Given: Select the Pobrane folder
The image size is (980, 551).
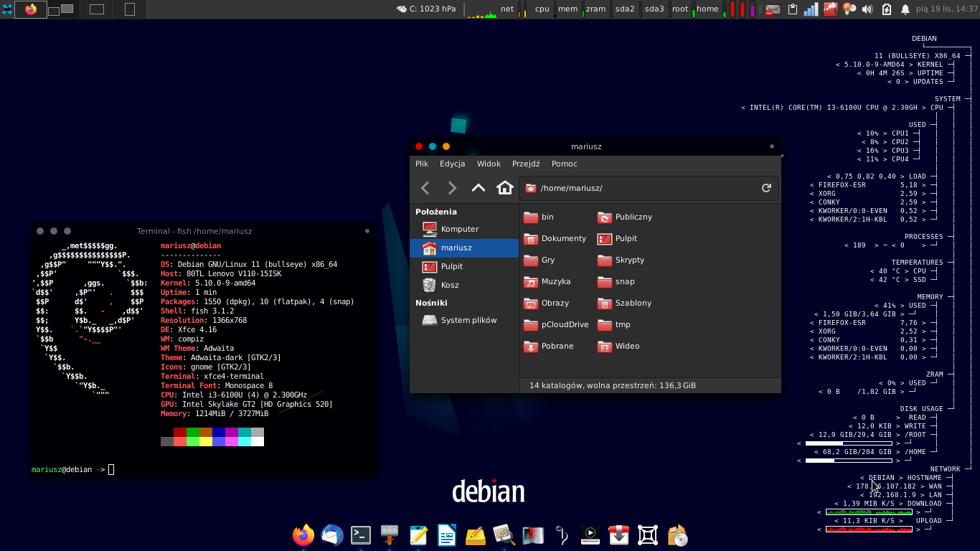Looking at the screenshot, I should pyautogui.click(x=549, y=346).
